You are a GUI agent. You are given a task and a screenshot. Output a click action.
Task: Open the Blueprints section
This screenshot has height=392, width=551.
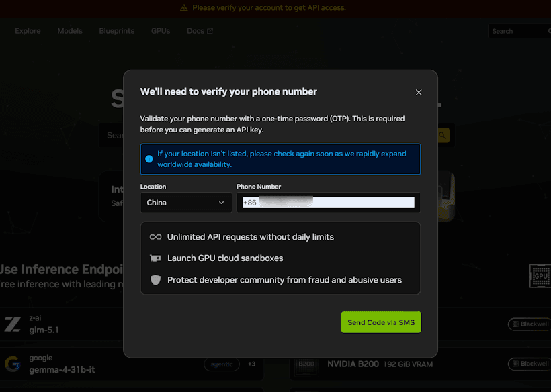(116, 31)
